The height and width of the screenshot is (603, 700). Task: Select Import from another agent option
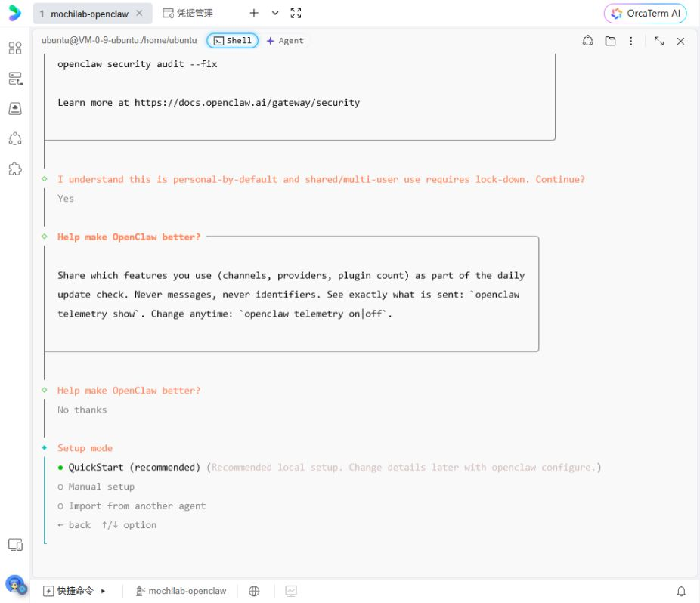coord(132,506)
